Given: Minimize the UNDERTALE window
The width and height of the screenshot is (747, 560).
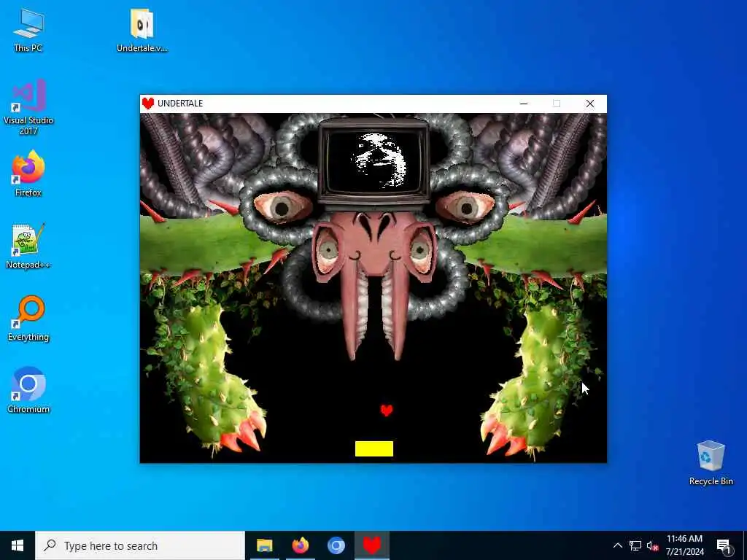Looking at the screenshot, I should pos(524,104).
